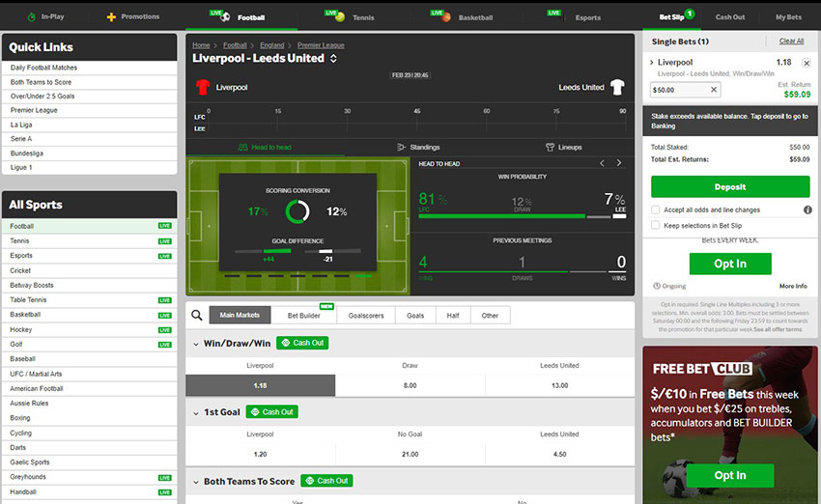
Task: Show next head-to-head panel arrow
Action: click(619, 163)
